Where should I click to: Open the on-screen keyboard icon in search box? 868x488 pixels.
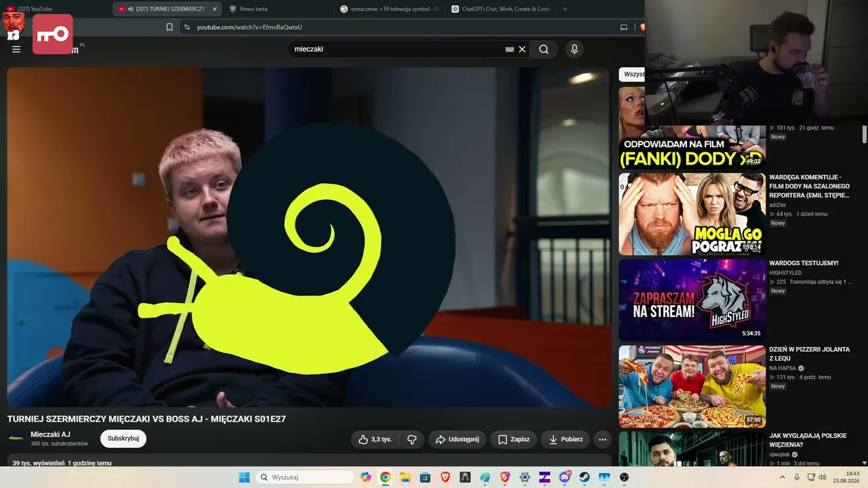[x=509, y=49]
